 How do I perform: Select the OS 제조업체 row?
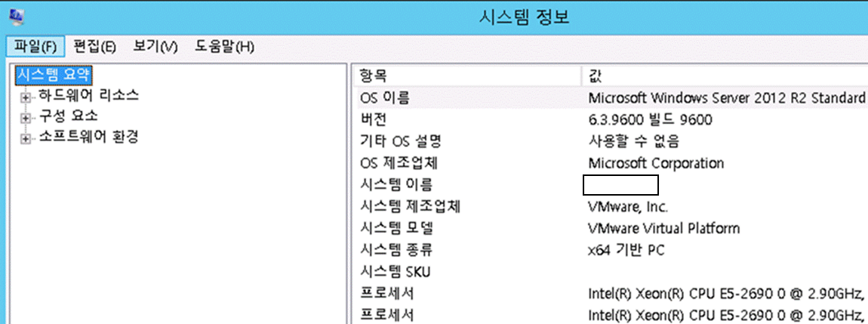[611, 163]
